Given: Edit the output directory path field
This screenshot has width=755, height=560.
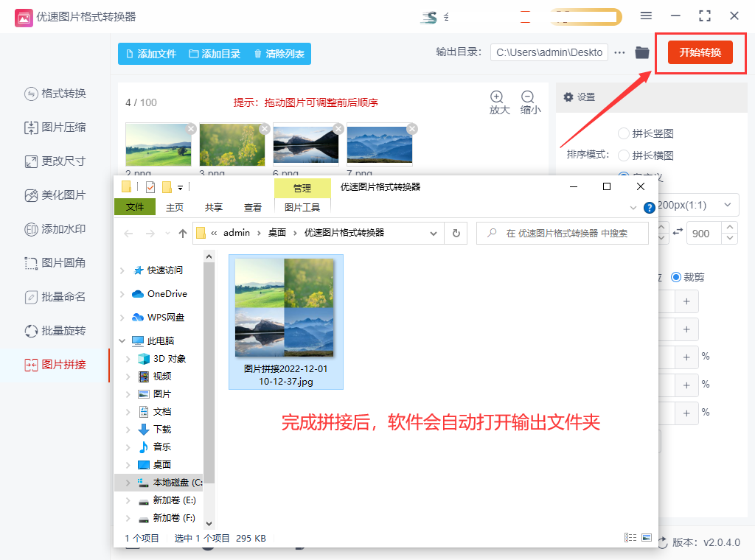Looking at the screenshot, I should (x=549, y=52).
